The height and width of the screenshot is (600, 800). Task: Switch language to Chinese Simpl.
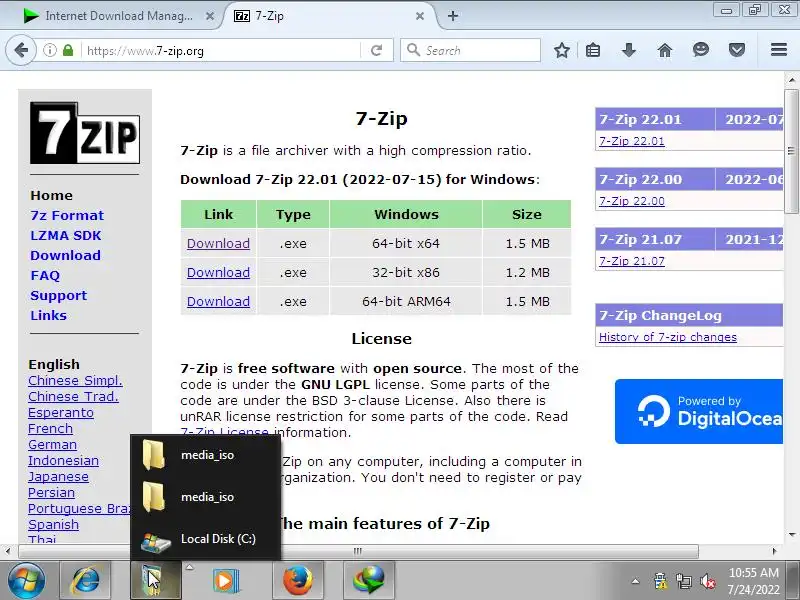[76, 381]
